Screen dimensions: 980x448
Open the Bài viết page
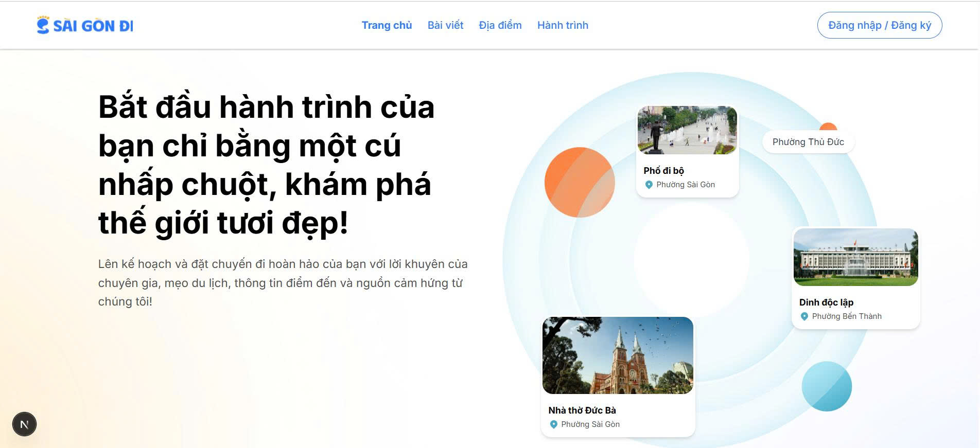[x=445, y=25]
